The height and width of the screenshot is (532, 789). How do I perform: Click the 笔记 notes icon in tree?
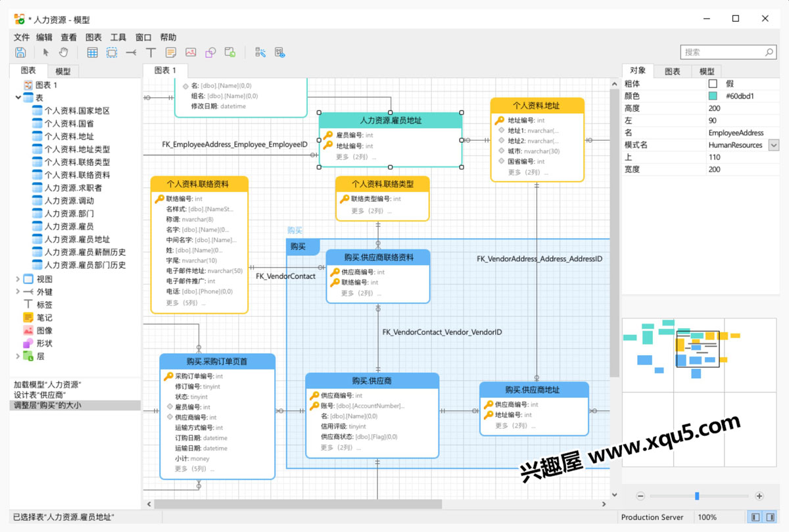tap(28, 317)
